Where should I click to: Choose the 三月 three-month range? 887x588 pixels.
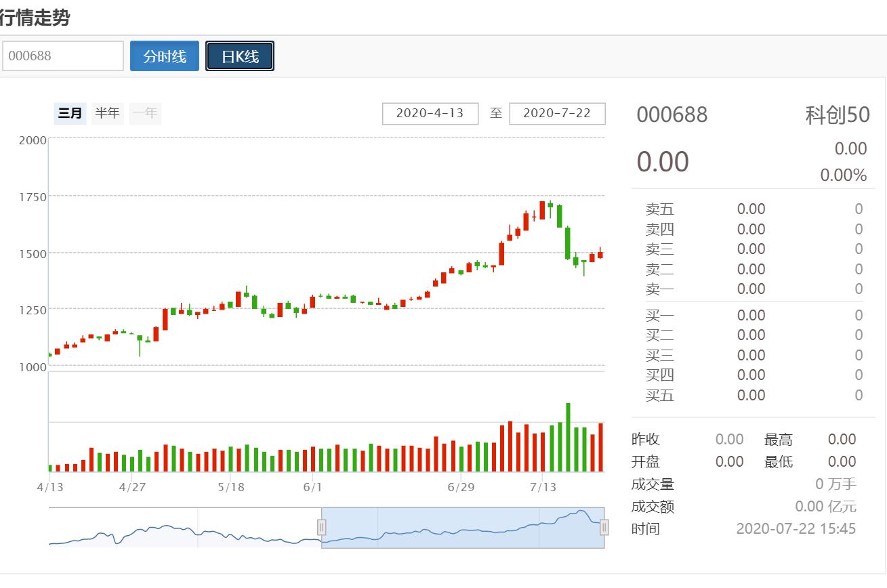coord(70,113)
